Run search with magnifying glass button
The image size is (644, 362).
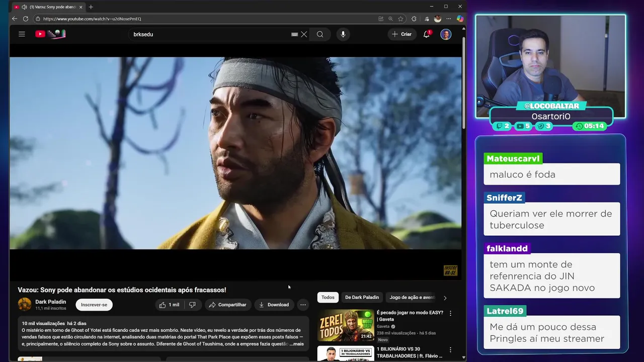click(x=320, y=34)
